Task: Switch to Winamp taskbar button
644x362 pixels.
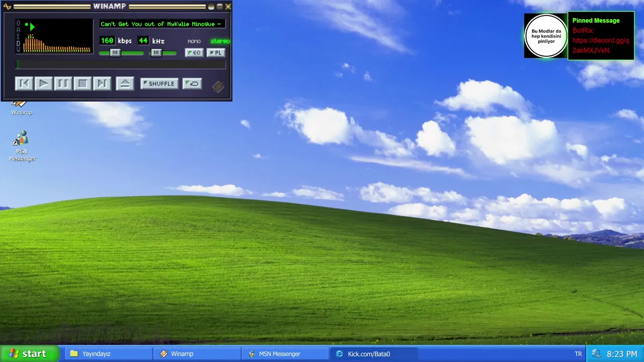Action: tap(197, 354)
